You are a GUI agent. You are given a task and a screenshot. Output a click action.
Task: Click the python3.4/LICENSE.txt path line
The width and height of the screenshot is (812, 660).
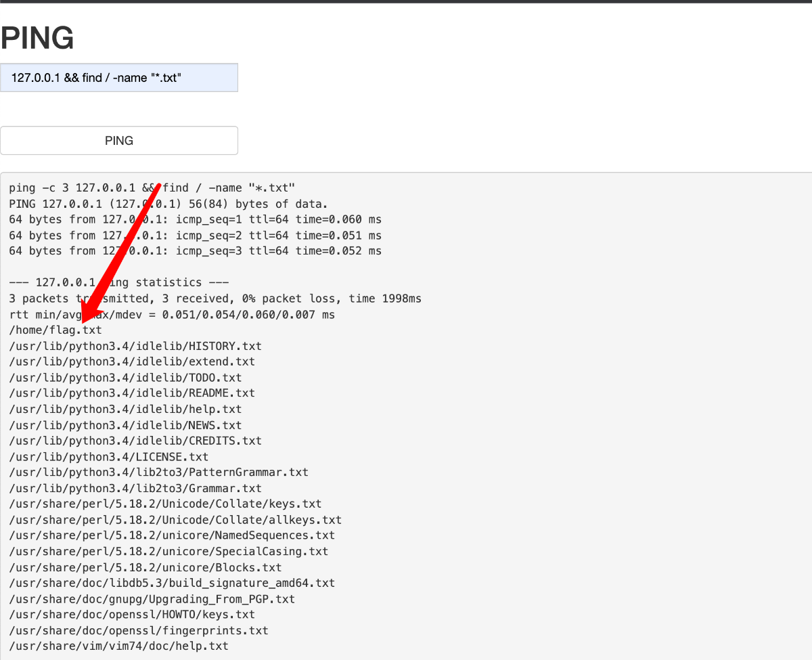[109, 457]
